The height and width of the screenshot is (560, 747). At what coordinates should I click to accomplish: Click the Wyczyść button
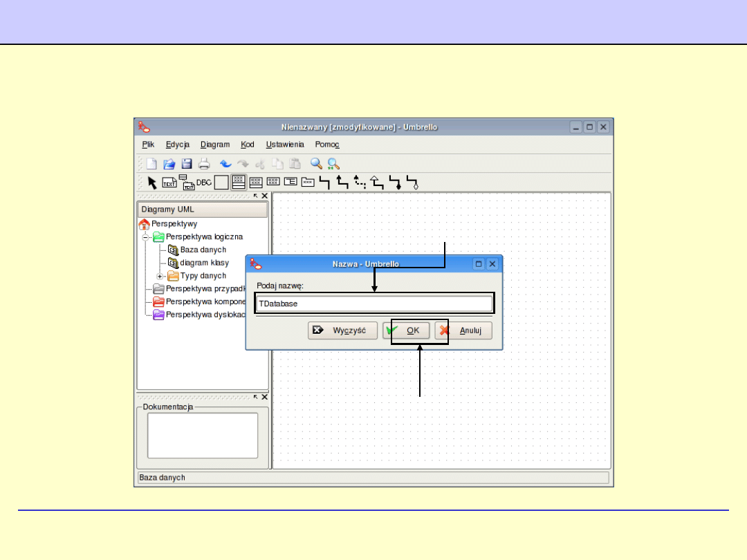(343, 330)
